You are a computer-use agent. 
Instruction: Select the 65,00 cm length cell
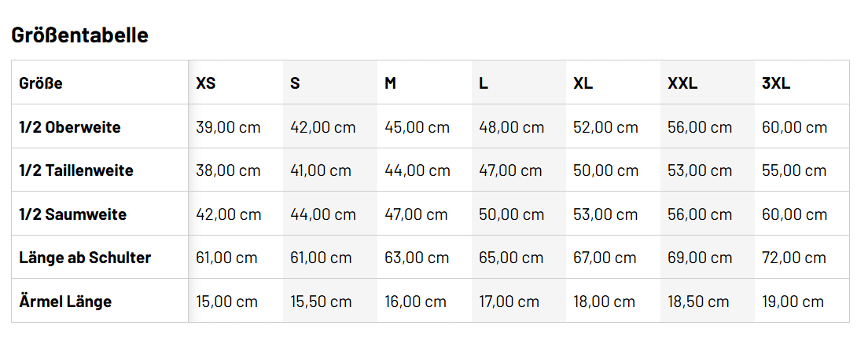[x=511, y=258]
